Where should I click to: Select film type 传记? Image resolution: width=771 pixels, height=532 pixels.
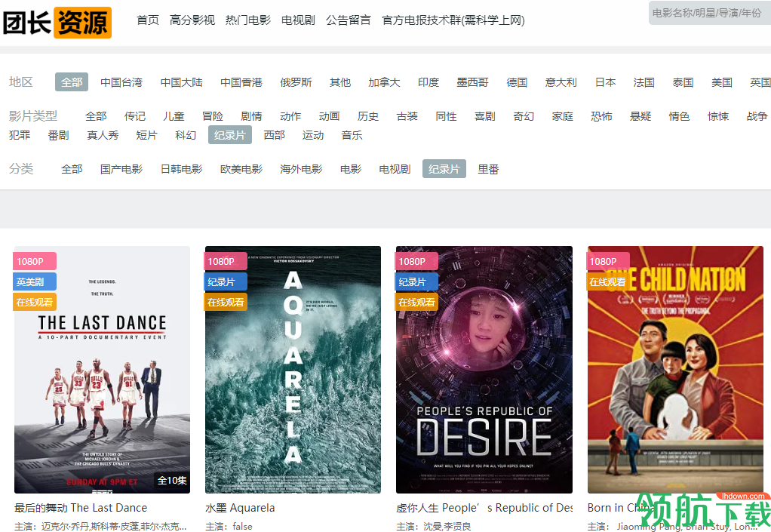click(x=135, y=116)
